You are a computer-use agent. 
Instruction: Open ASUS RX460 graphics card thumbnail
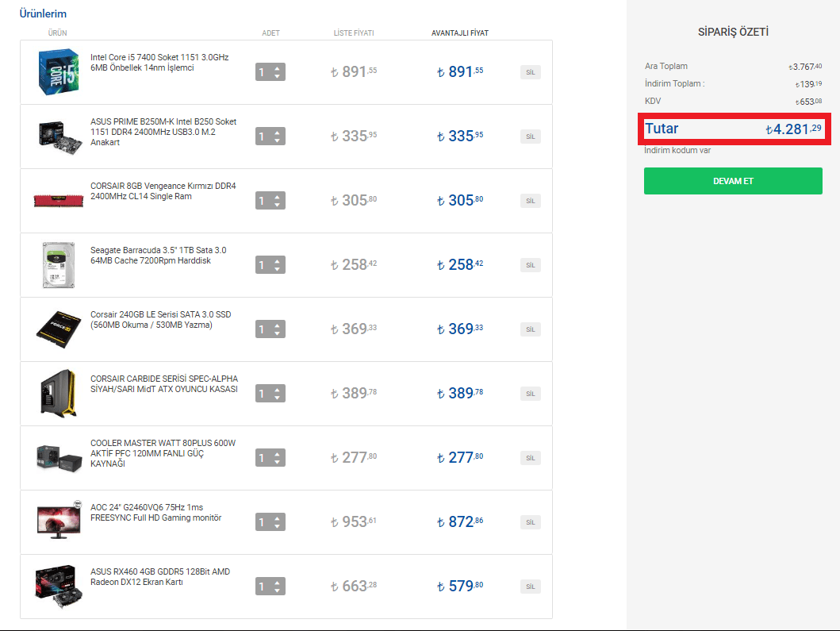(59, 587)
